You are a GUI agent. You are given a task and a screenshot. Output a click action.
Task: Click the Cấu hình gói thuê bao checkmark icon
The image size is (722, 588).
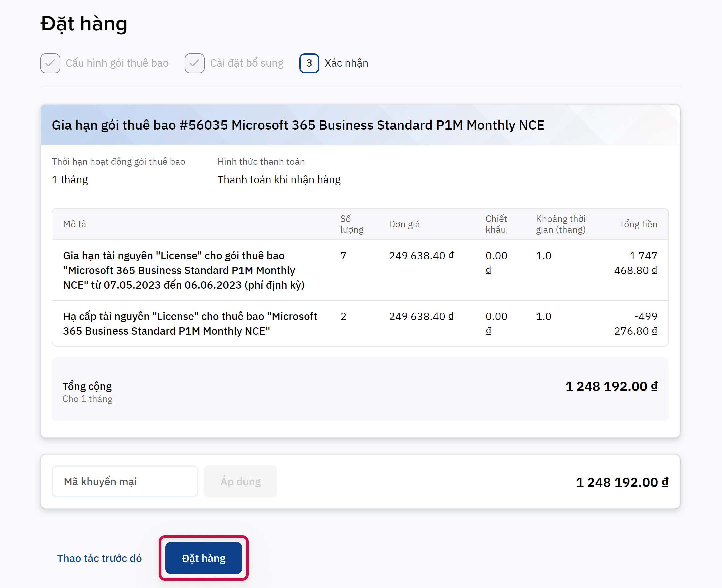click(50, 63)
